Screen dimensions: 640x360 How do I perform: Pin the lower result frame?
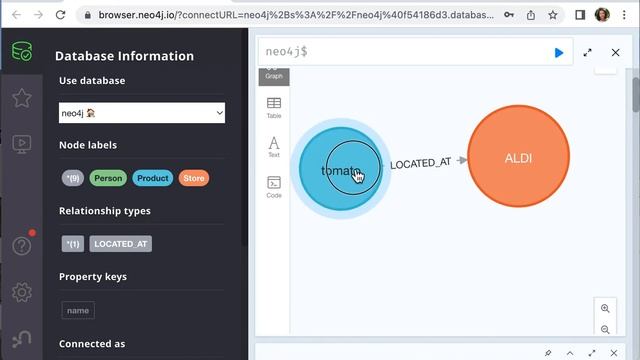tap(548, 353)
